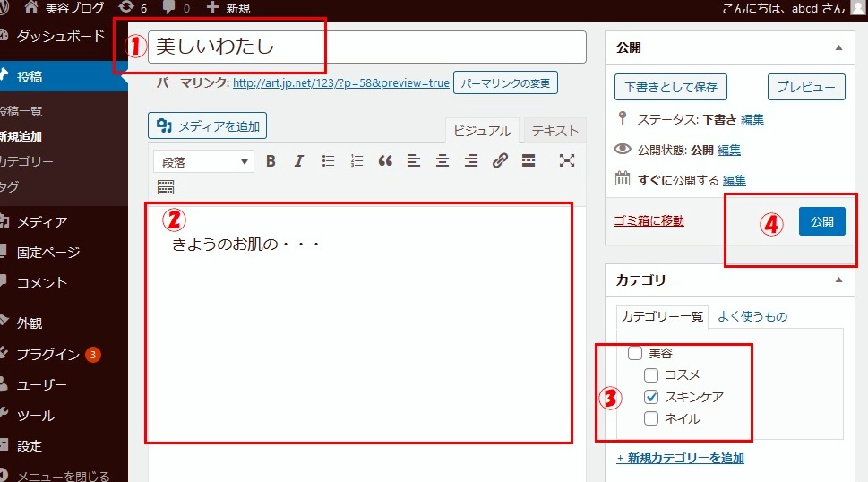
Task: Insert a blockquote
Action: click(x=385, y=161)
